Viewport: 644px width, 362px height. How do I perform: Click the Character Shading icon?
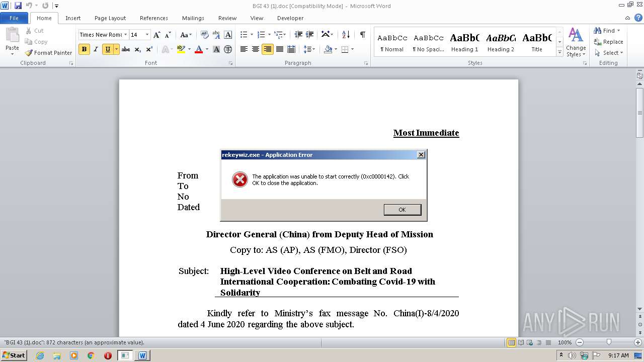[216, 49]
